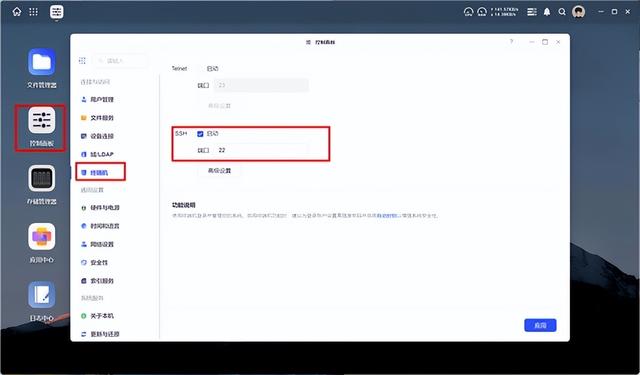Open SSH advanced settings button
This screenshot has height=375, width=640.
coord(220,171)
